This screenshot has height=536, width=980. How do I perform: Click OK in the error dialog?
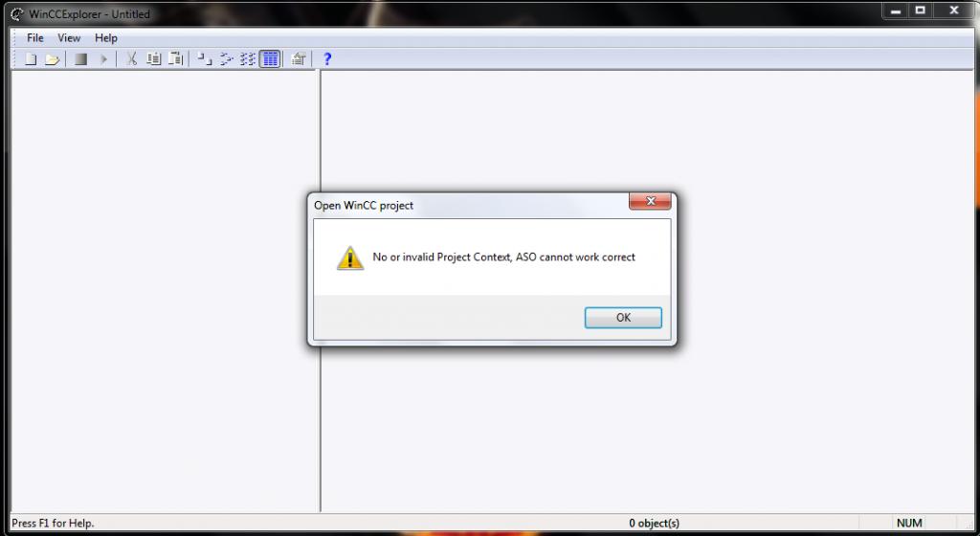click(x=623, y=318)
